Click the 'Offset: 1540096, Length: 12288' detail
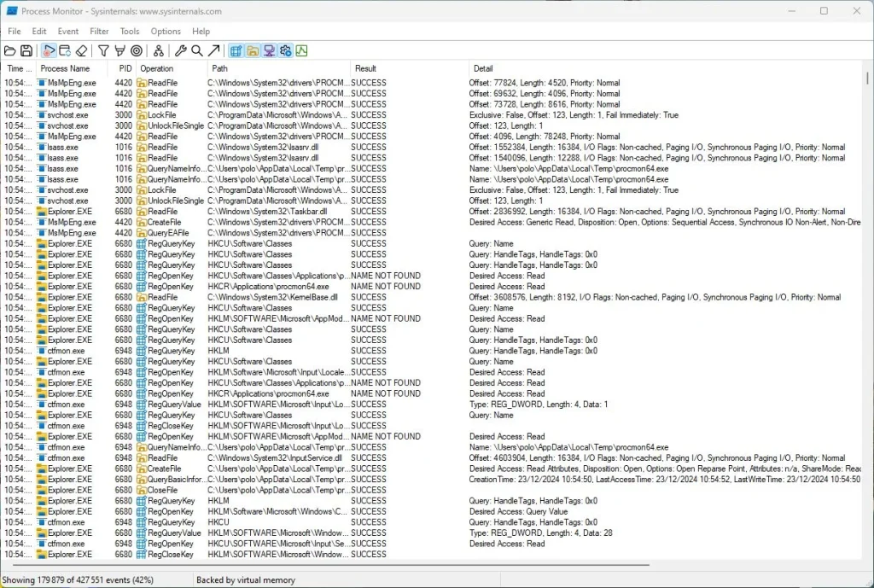Viewport: 874px width, 588px height. coord(657,158)
